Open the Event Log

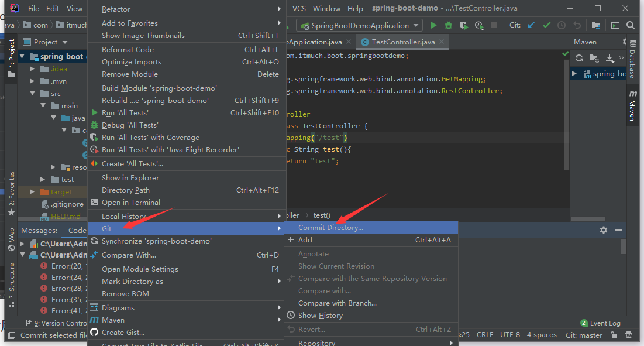601,323
